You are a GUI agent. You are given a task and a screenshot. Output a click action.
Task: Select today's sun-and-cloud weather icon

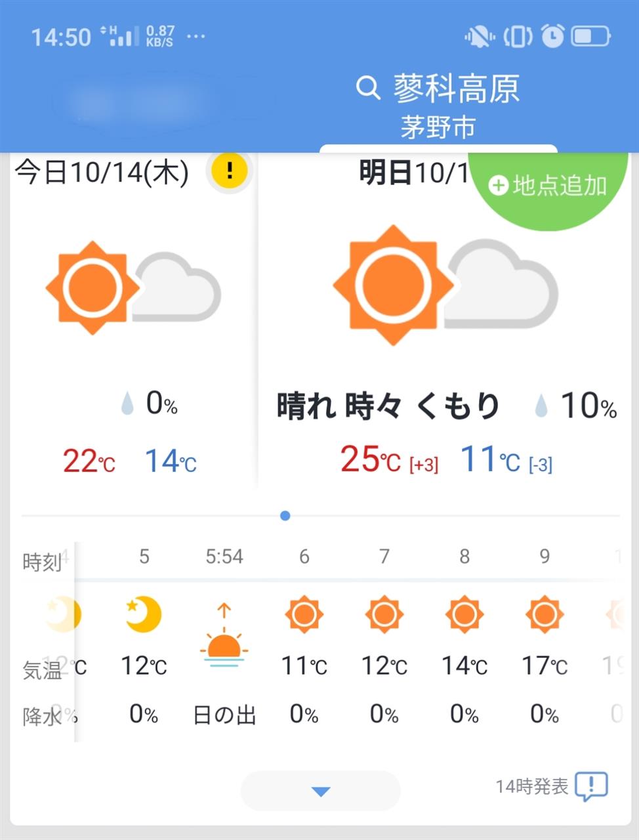(x=133, y=288)
